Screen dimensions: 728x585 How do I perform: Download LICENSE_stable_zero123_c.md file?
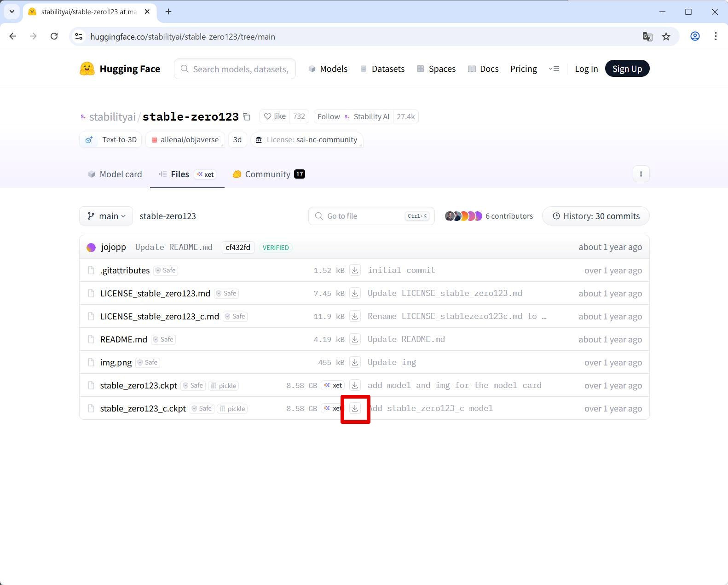click(x=355, y=316)
